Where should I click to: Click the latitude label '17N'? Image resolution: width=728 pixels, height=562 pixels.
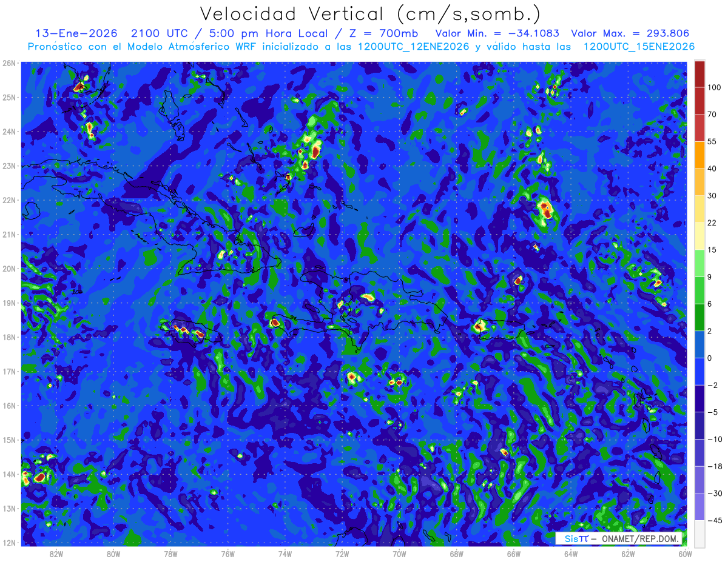8,371
